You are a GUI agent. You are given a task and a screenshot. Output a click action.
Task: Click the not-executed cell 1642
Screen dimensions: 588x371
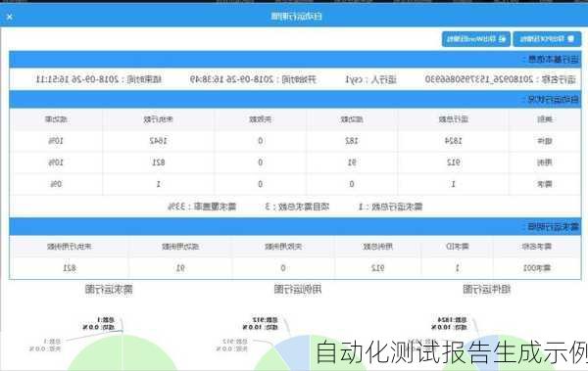tap(158, 141)
